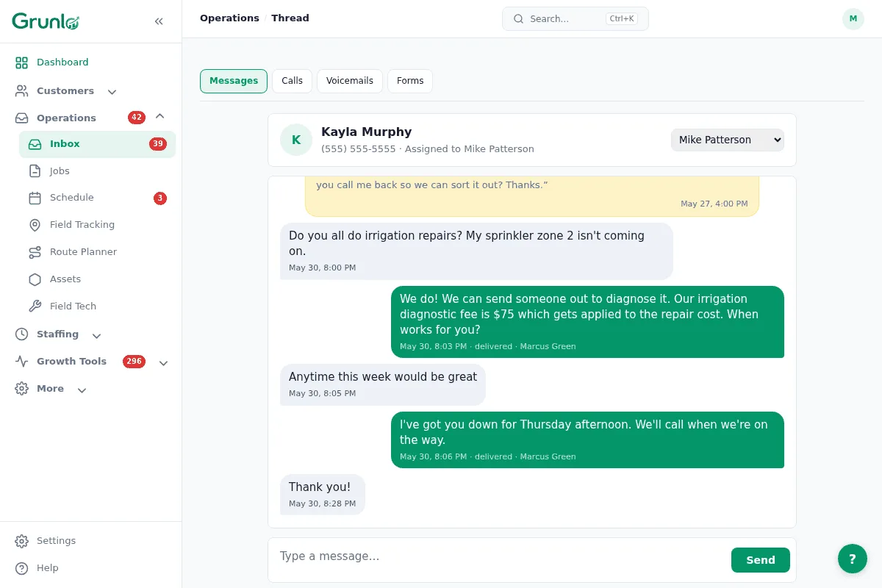This screenshot has width=882, height=588.
Task: Open the floating help bubble button
Action: tap(853, 559)
